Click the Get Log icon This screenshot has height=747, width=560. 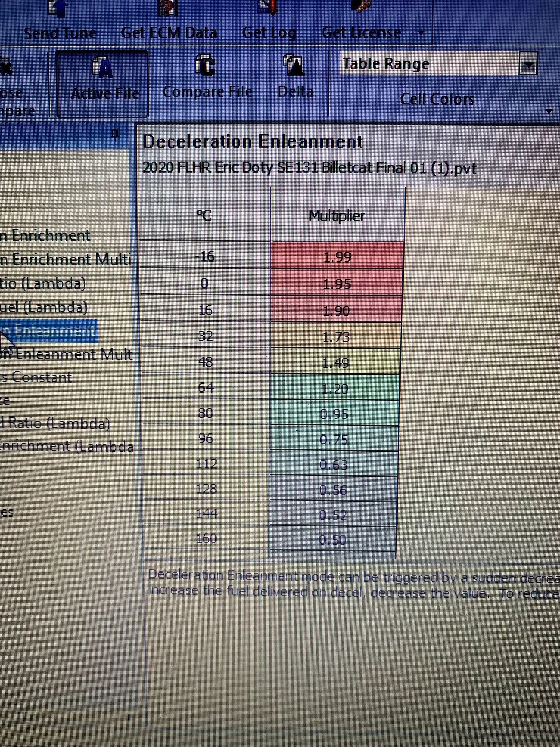point(268,7)
